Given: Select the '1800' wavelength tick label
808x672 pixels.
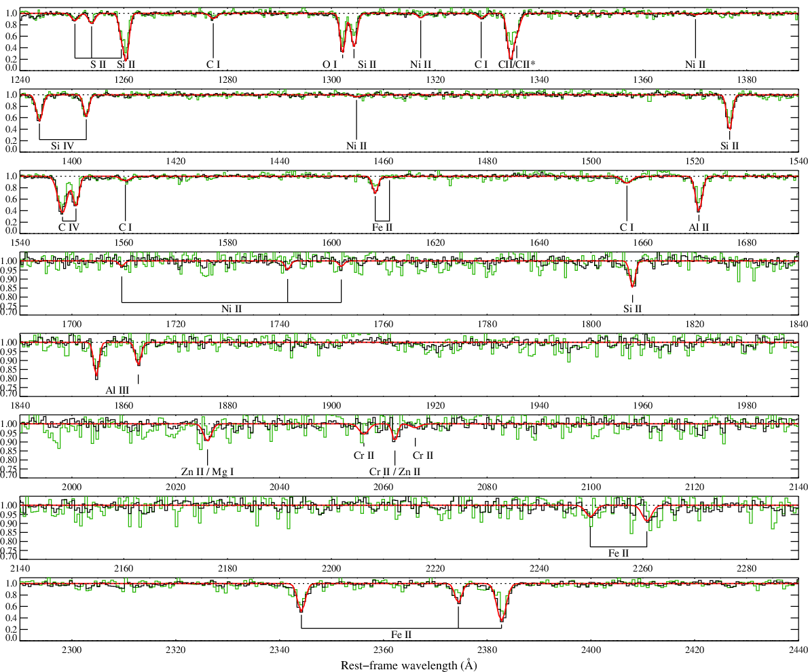Looking at the screenshot, I should [591, 324].
